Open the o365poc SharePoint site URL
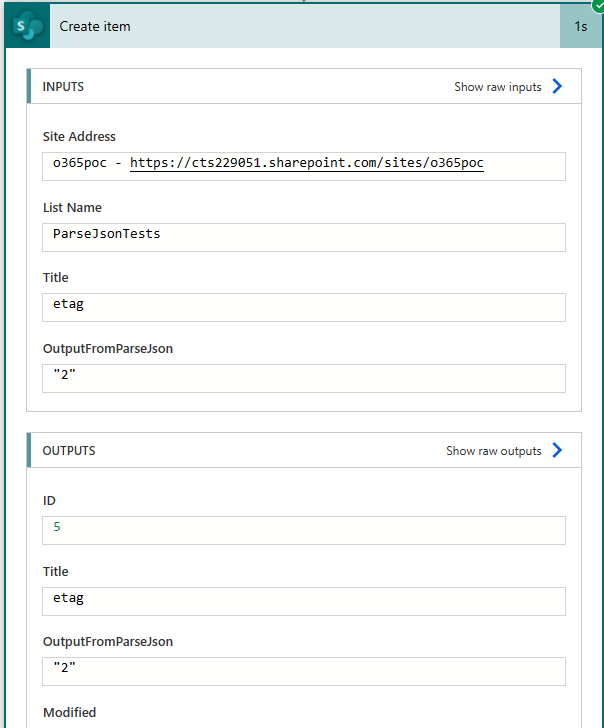 click(306, 163)
